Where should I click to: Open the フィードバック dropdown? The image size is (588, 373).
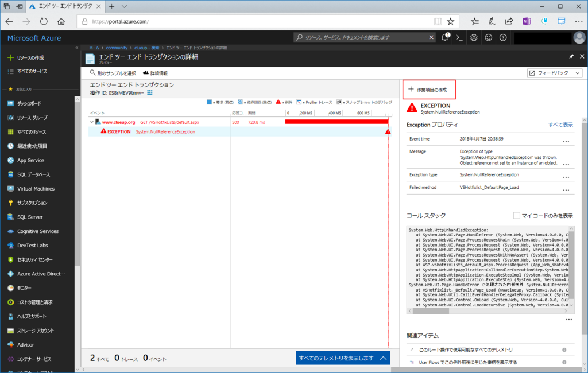555,73
